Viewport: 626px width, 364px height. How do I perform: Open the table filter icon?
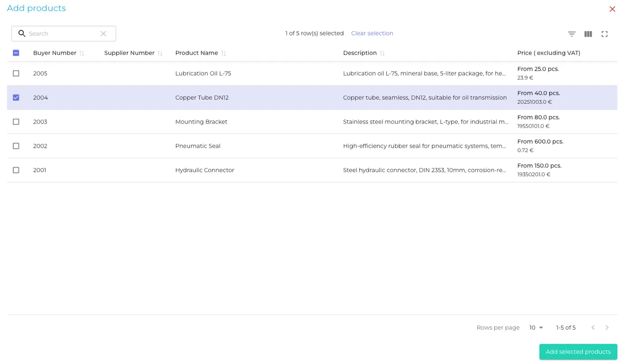point(572,34)
